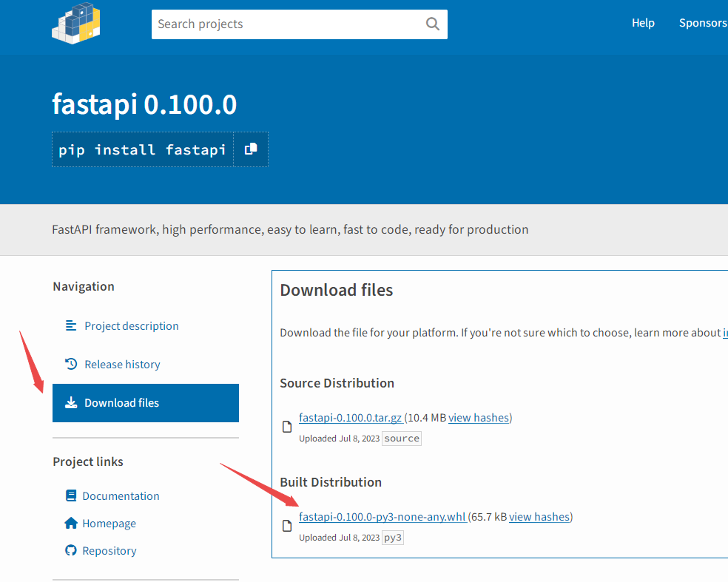Open the Sponsors menu link
The width and height of the screenshot is (728, 582).
(703, 23)
